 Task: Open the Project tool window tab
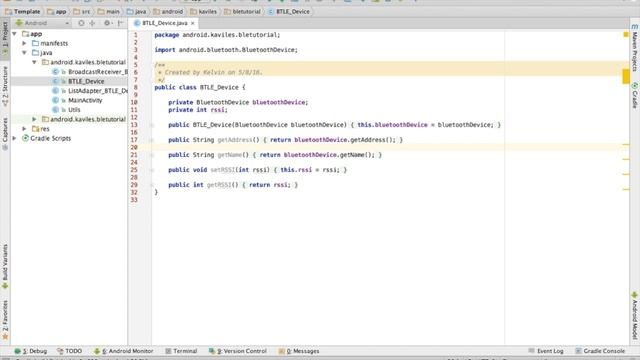[5, 38]
